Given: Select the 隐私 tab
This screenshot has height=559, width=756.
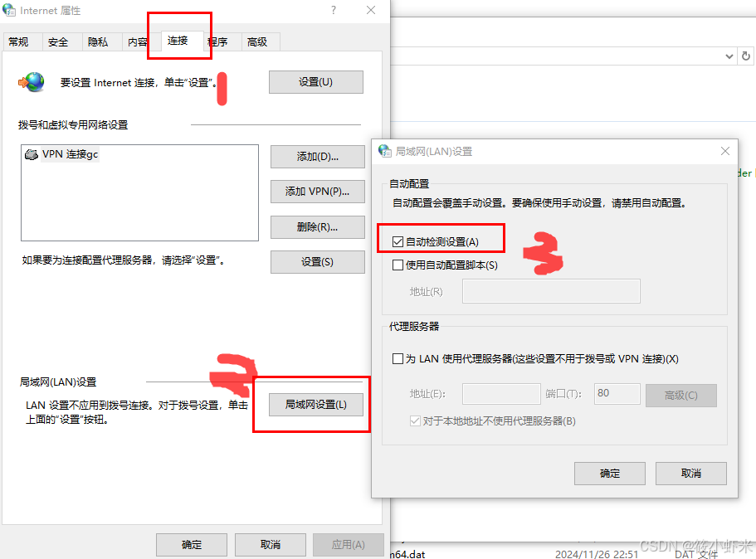Looking at the screenshot, I should tap(98, 42).
